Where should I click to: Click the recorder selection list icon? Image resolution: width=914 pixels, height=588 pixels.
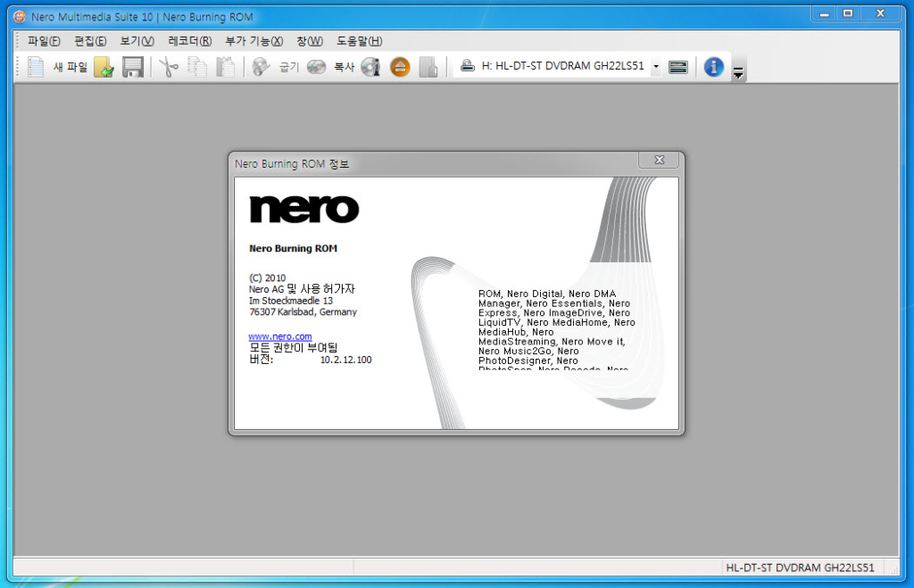678,67
